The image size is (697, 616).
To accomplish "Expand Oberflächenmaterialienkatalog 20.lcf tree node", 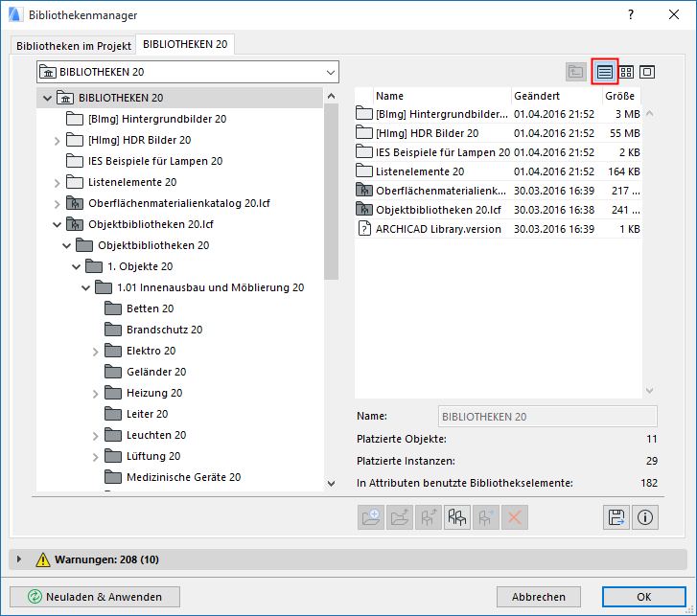I will coord(57,204).
